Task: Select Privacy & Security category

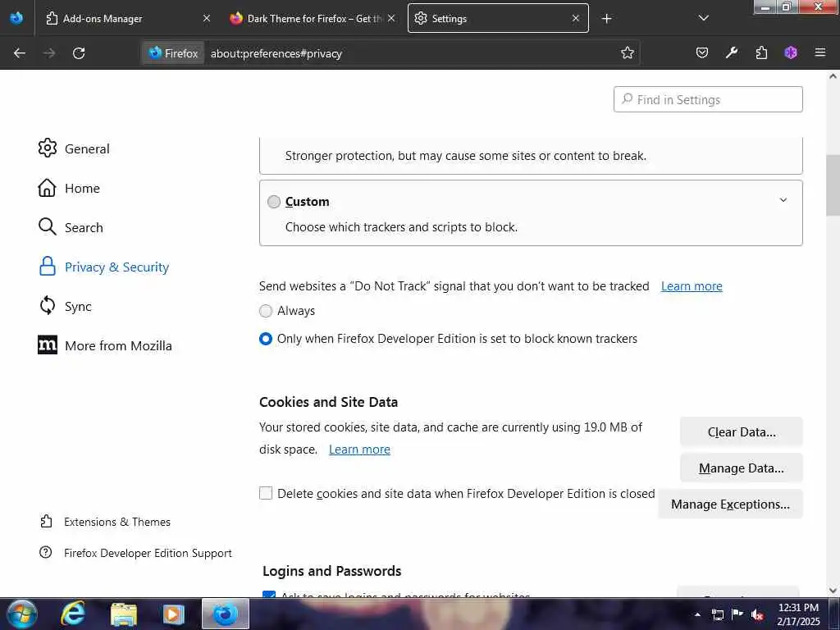Action: (103, 267)
